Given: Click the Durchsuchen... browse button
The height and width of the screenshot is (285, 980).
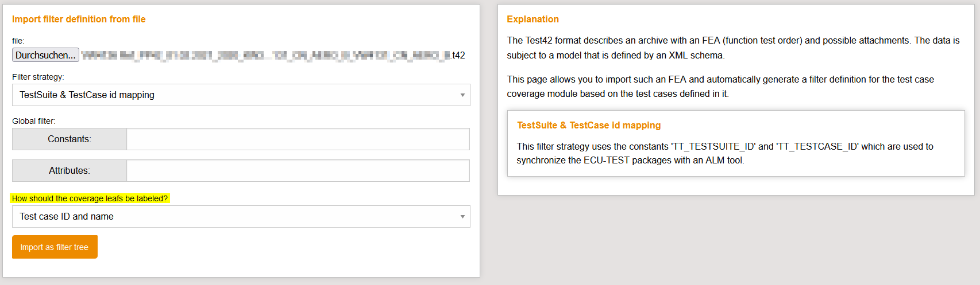Looking at the screenshot, I should 45,55.
